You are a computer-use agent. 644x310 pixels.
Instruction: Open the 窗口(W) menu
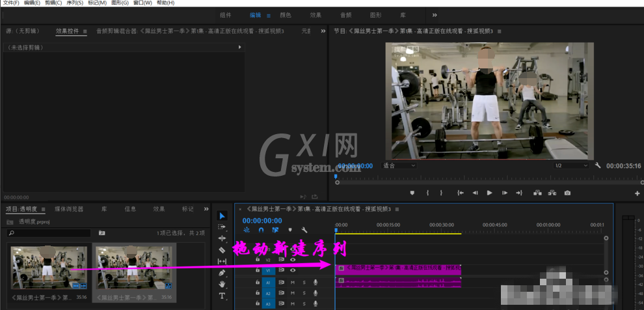click(142, 3)
